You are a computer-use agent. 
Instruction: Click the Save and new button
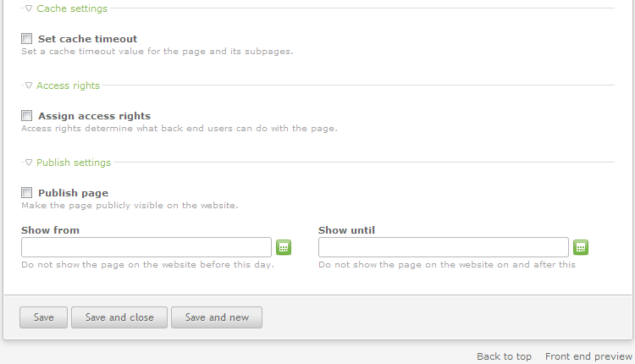217,317
